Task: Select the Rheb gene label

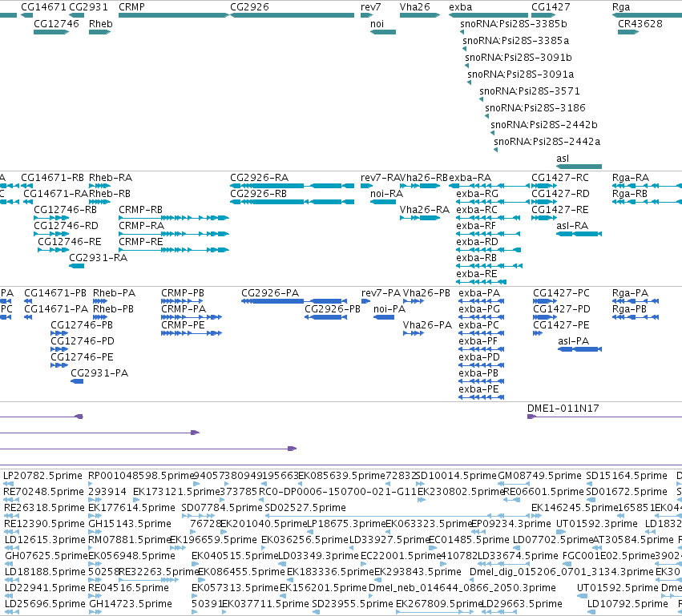Action: pyautogui.click(x=100, y=23)
